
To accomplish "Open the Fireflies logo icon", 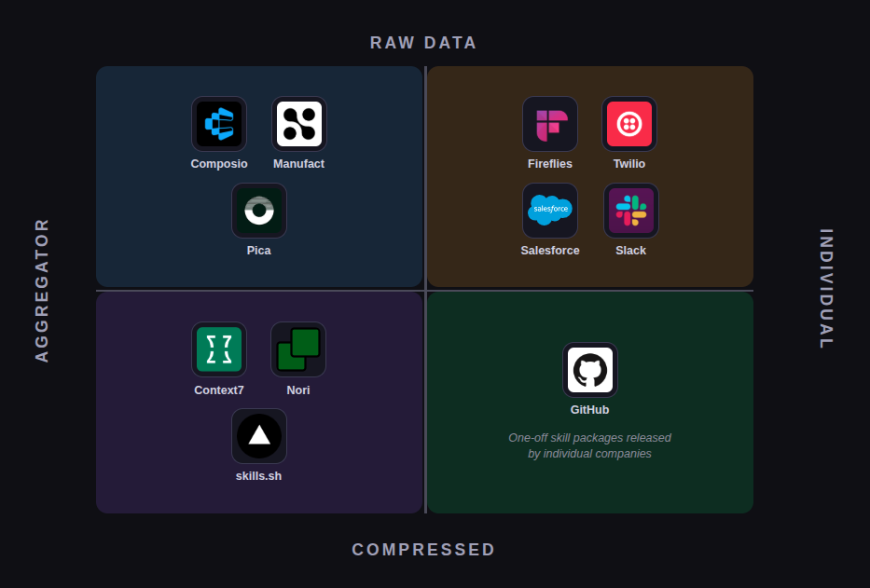I will (x=550, y=124).
